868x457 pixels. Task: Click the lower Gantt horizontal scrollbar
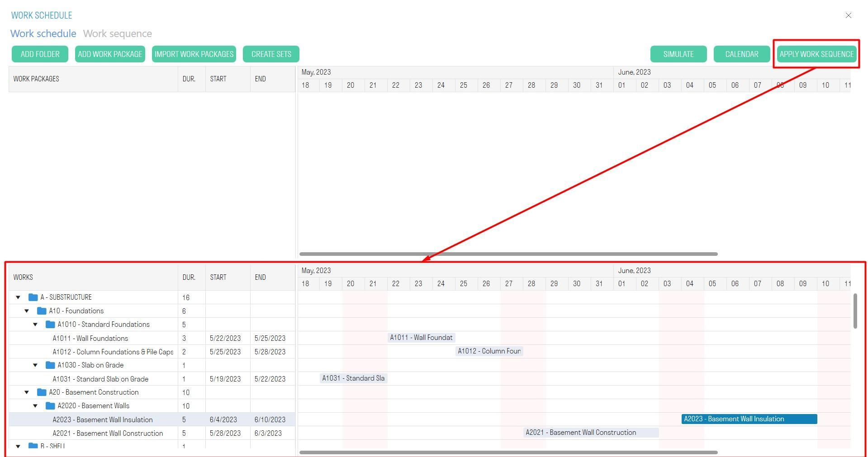coord(508,452)
